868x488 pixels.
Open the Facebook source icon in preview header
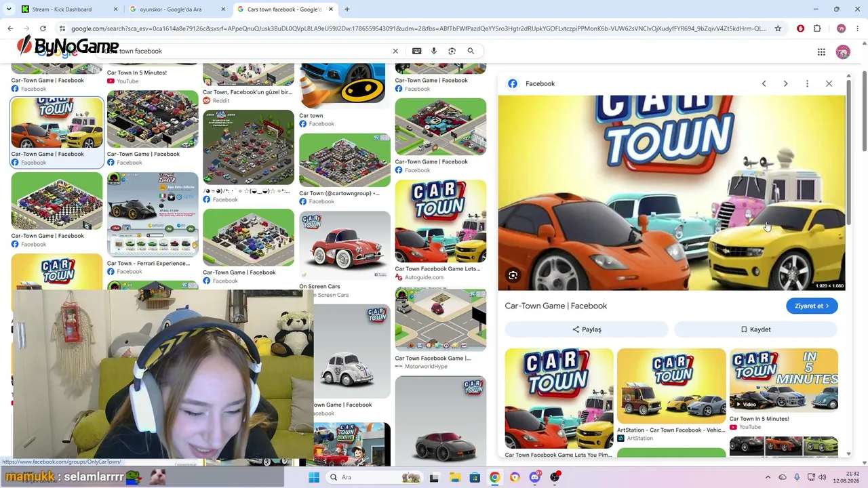[513, 83]
